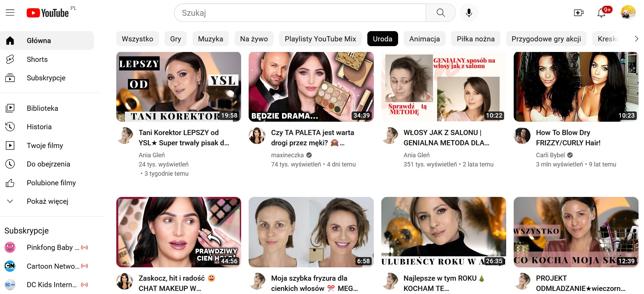The image size is (644, 294).
Task: Select the Muzyka filter chip
Action: [x=210, y=39]
